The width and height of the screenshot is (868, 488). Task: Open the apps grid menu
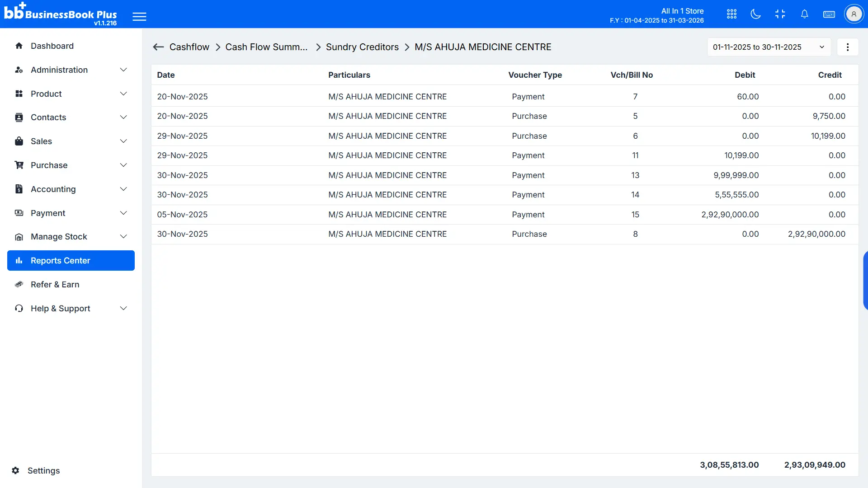pyautogui.click(x=731, y=14)
